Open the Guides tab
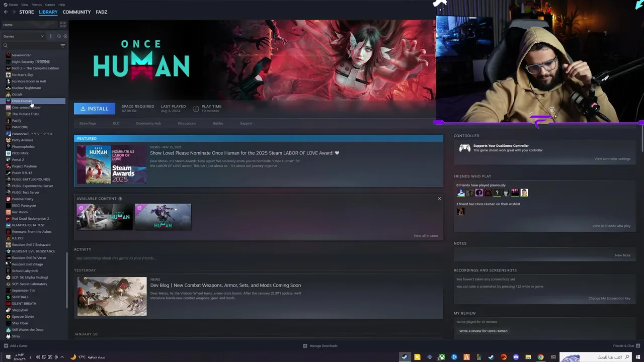 tap(218, 123)
